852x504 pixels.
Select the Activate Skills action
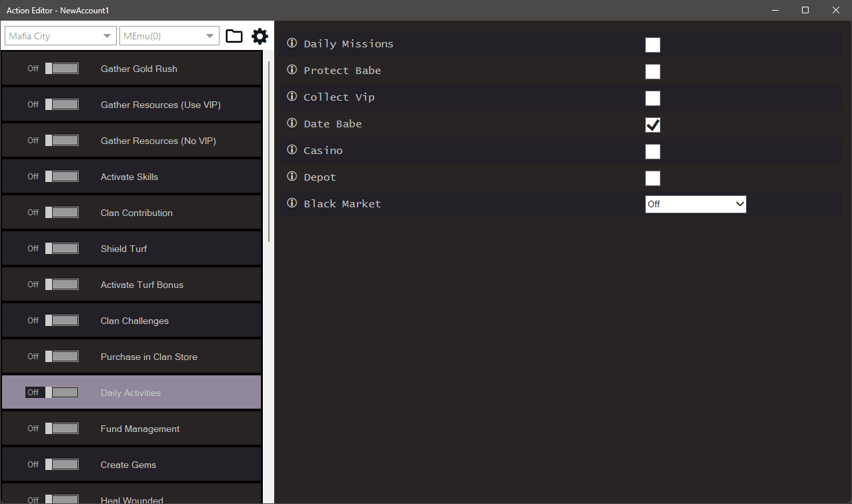(x=131, y=177)
